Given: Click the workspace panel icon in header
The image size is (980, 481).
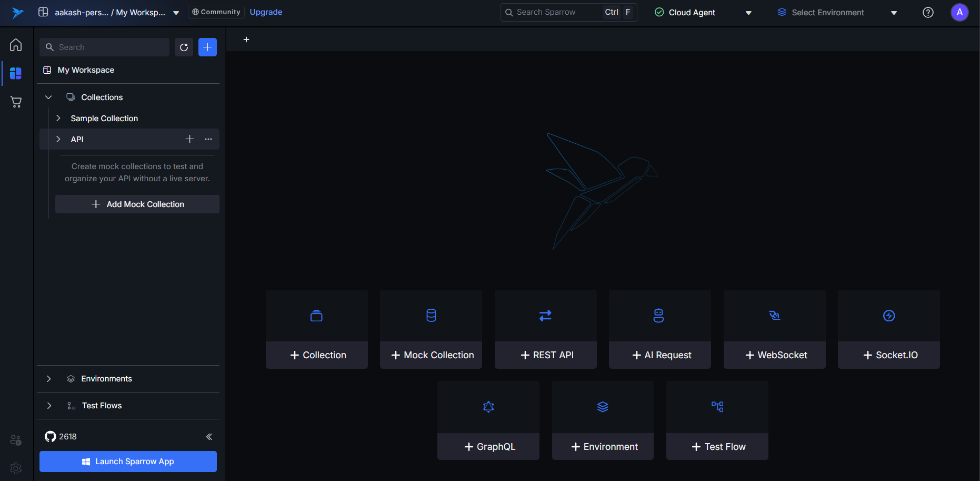Looking at the screenshot, I should pyautogui.click(x=43, y=12).
